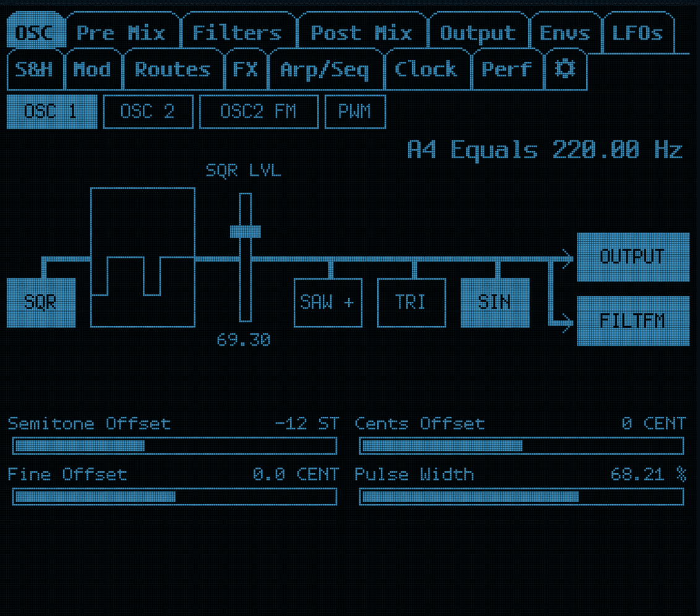The image size is (700, 616).
Task: Open the OSC2 FM sub-page
Action: (259, 111)
